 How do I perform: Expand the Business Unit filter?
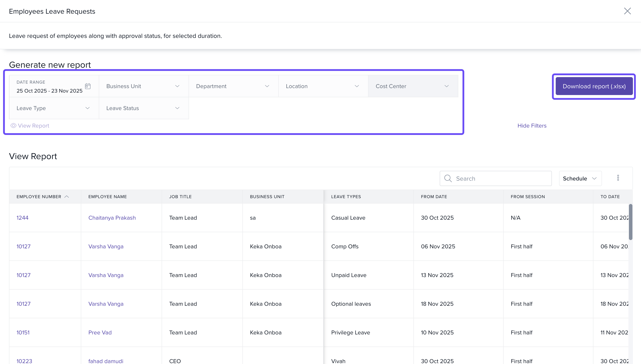[144, 86]
